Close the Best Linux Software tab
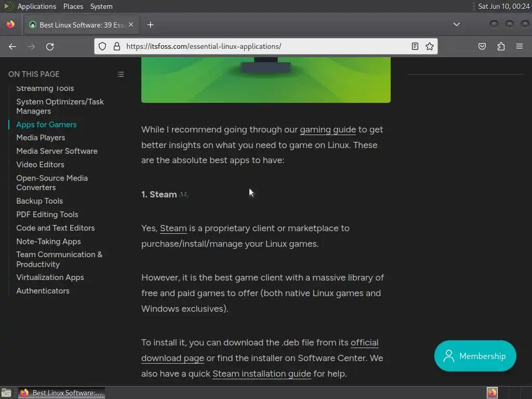 click(131, 25)
